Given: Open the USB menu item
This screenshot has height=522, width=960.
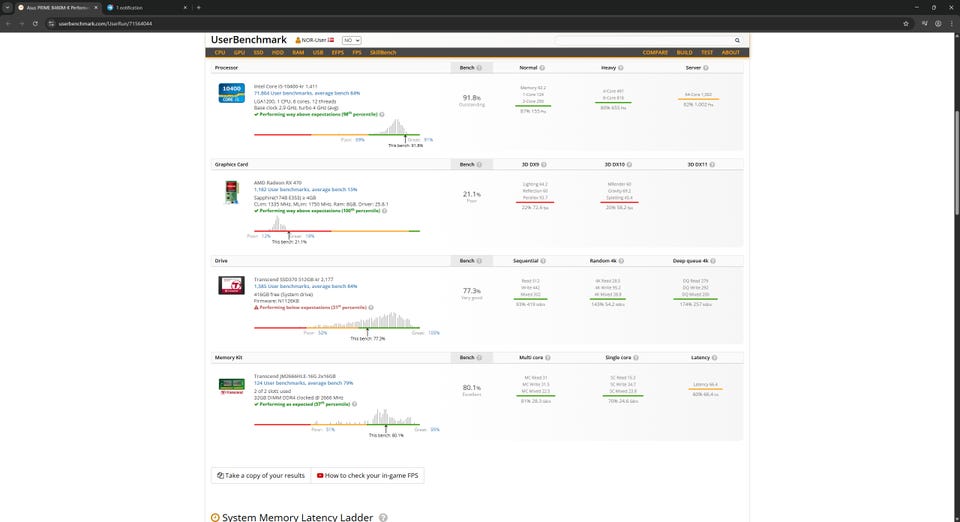Looking at the screenshot, I should tap(318, 53).
